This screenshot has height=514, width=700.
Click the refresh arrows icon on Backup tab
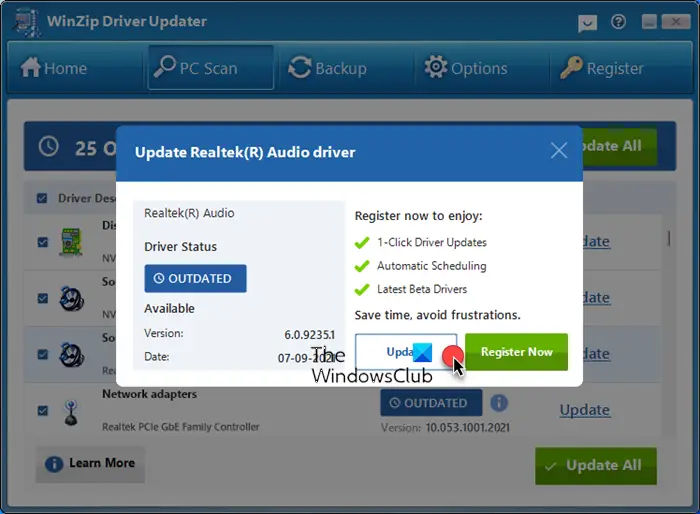coord(300,67)
